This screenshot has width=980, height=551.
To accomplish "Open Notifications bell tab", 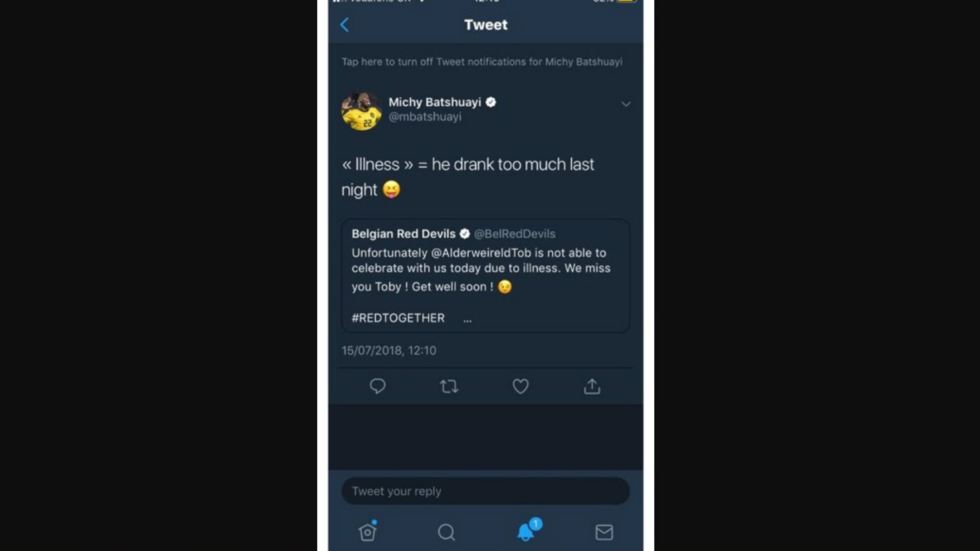I will tap(526, 532).
